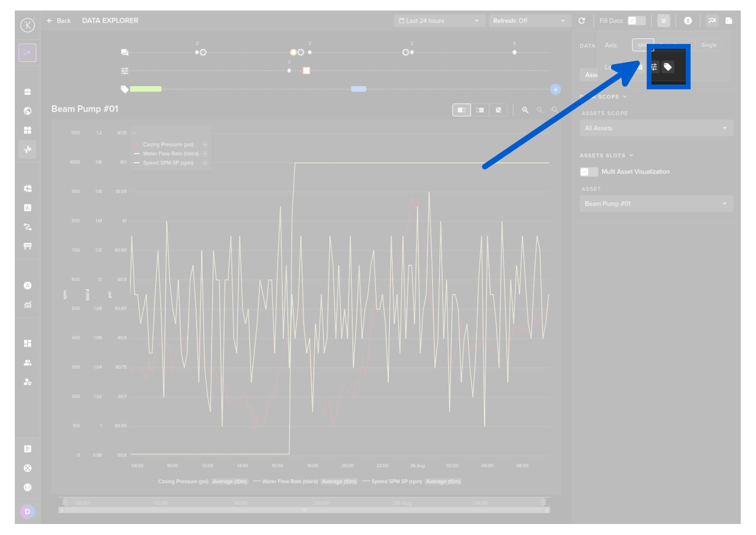Click the zoom in magnifier icon
The width and height of the screenshot is (756, 535).
(525, 110)
